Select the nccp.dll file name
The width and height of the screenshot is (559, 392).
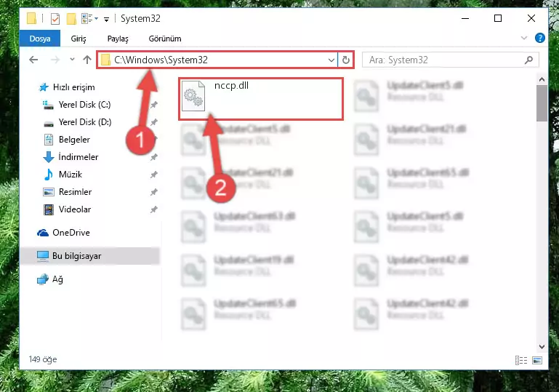tap(231, 86)
